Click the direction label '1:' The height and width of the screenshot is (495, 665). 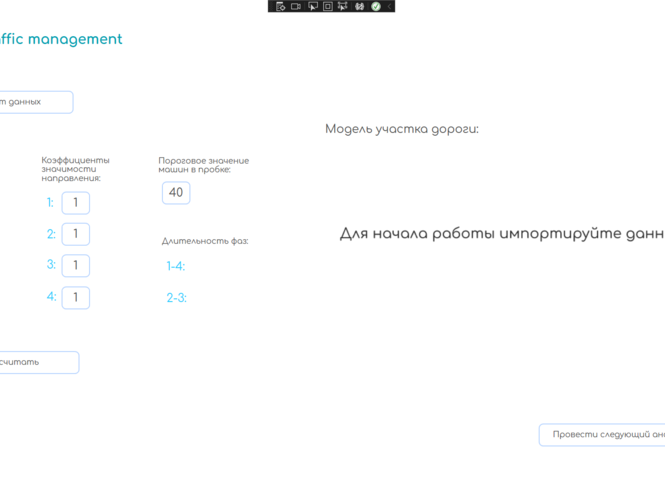click(x=50, y=203)
